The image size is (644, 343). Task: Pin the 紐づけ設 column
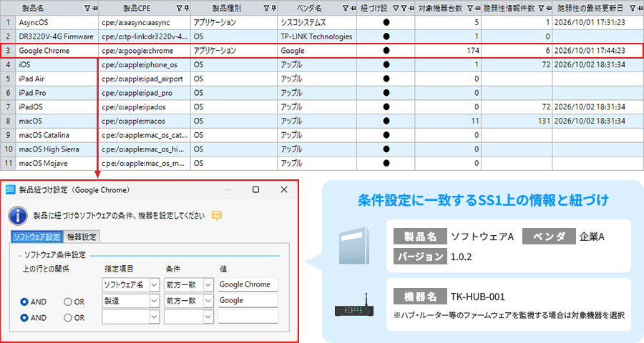click(411, 8)
